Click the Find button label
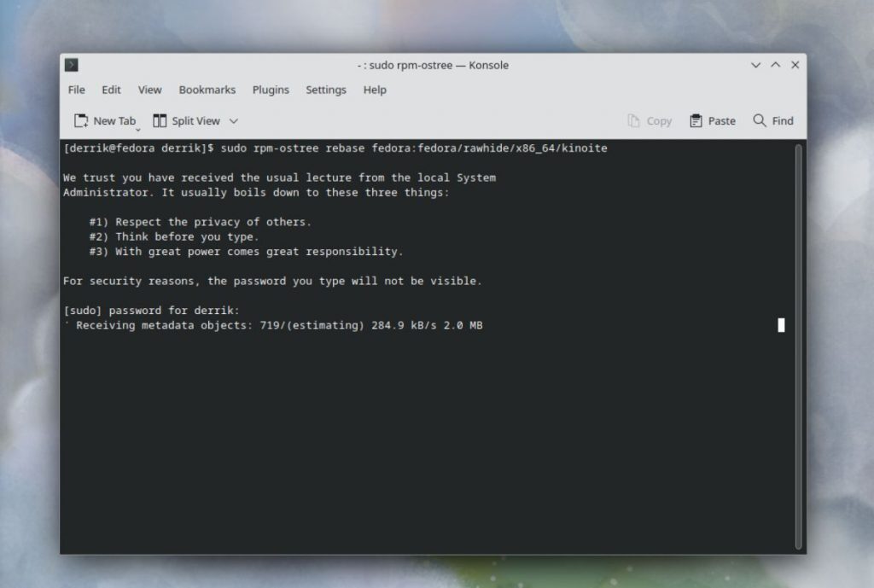The image size is (874, 588). [x=781, y=120]
